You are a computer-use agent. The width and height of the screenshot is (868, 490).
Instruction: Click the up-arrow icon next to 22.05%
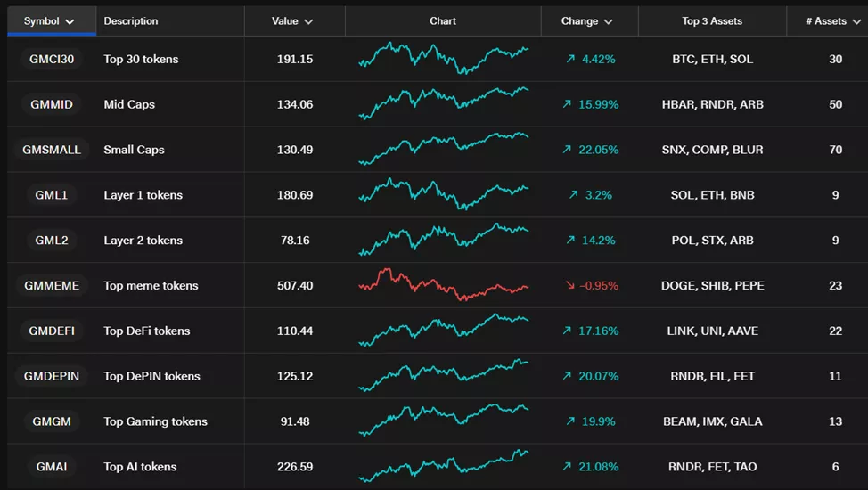[567, 150]
